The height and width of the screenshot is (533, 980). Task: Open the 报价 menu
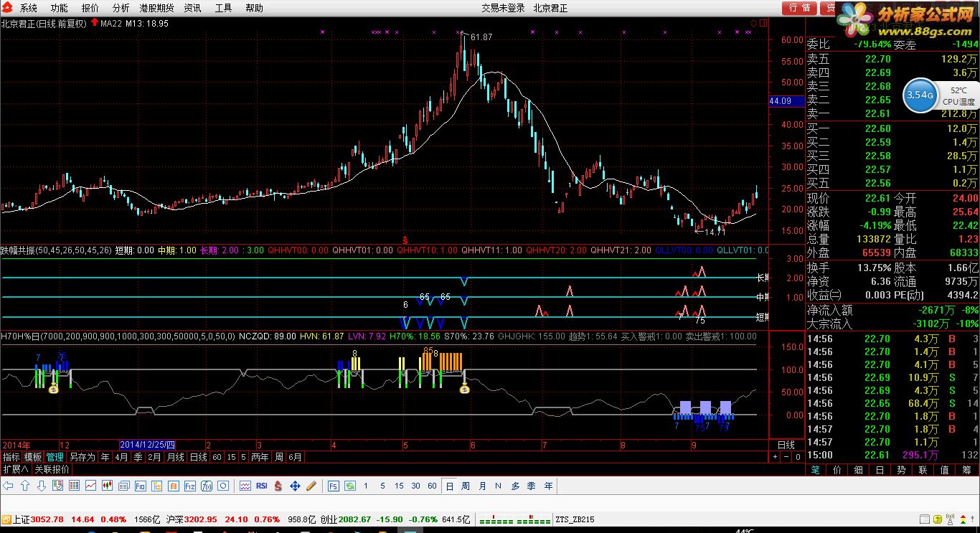90,8
